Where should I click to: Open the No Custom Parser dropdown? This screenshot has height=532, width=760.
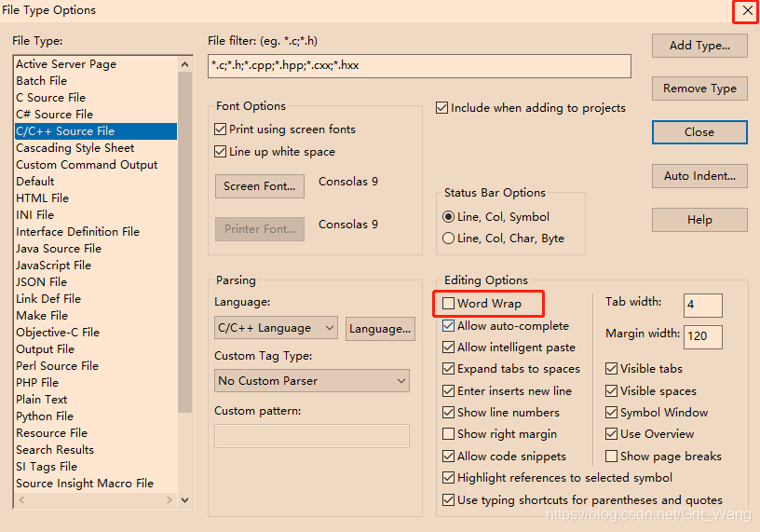(x=312, y=381)
